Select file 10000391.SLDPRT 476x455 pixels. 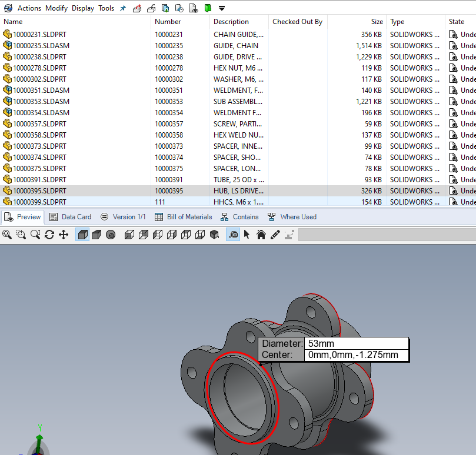click(39, 180)
